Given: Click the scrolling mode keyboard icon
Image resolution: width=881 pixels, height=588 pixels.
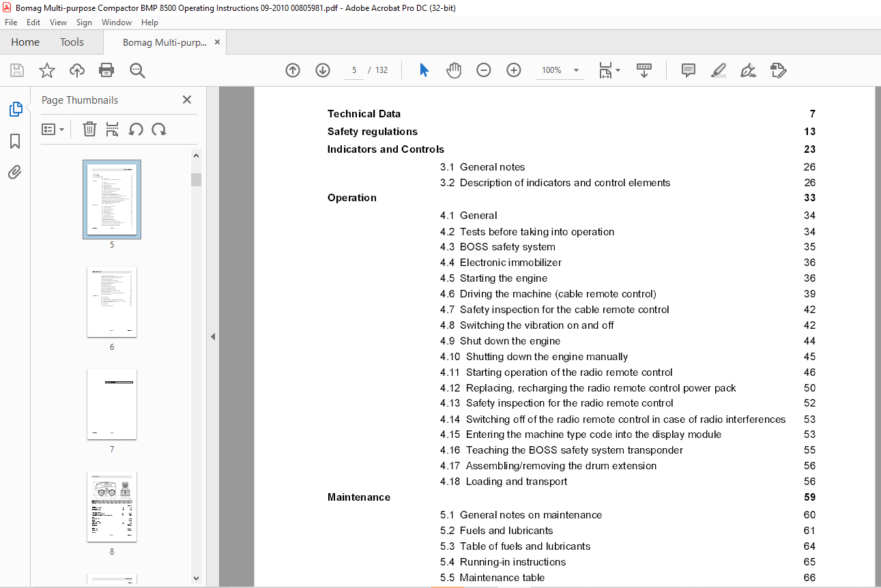Looking at the screenshot, I should [x=644, y=70].
